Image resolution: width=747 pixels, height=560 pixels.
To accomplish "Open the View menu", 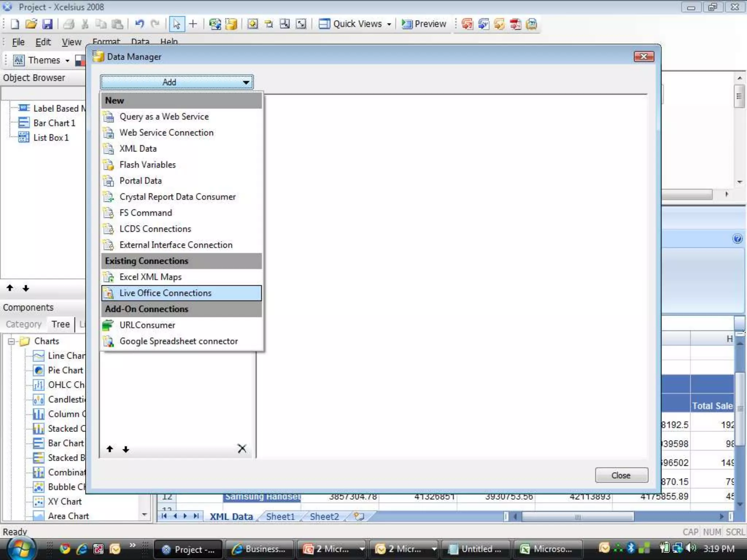I will (x=71, y=42).
